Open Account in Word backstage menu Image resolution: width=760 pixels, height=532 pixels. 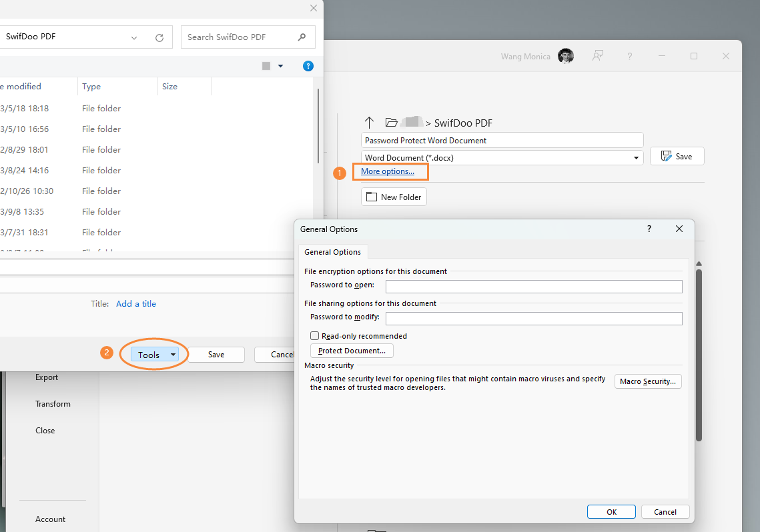tap(51, 519)
